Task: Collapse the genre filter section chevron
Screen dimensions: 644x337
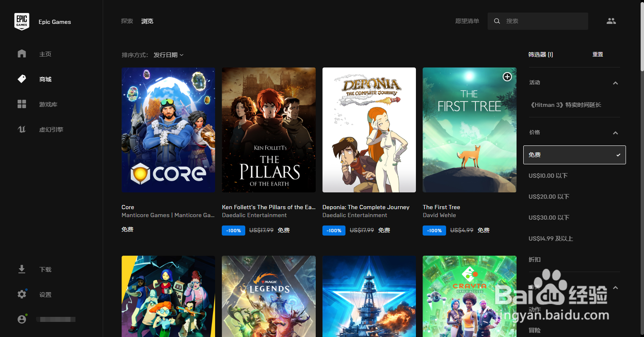Action: pos(615,288)
